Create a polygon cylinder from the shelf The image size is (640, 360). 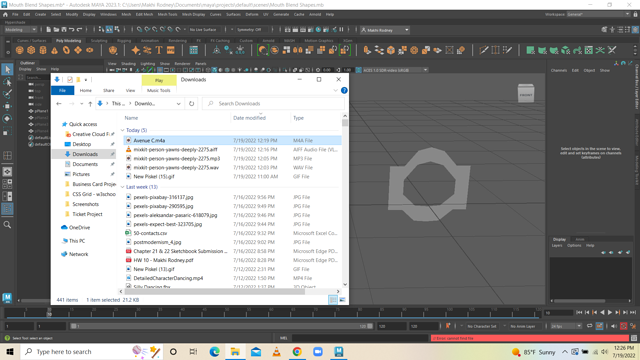43,50
